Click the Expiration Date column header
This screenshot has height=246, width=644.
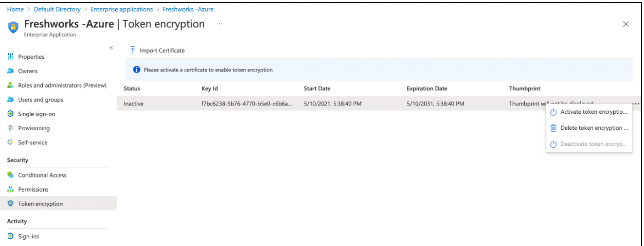pos(427,88)
